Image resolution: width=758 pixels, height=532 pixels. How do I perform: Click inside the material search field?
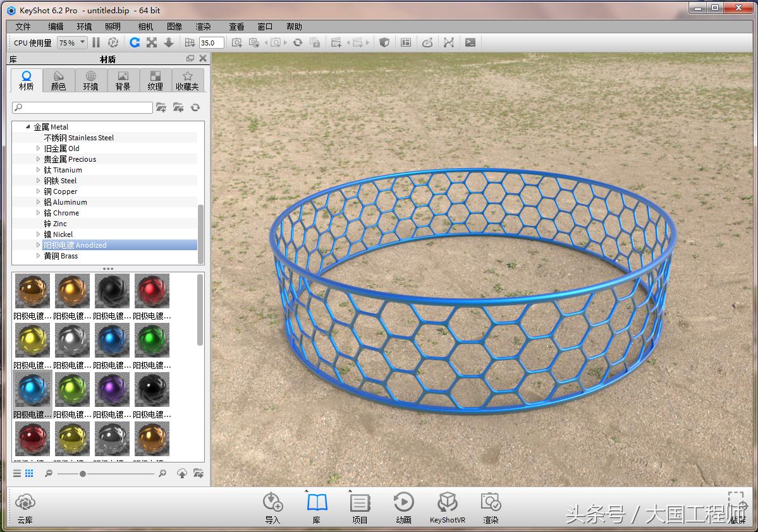point(82,108)
